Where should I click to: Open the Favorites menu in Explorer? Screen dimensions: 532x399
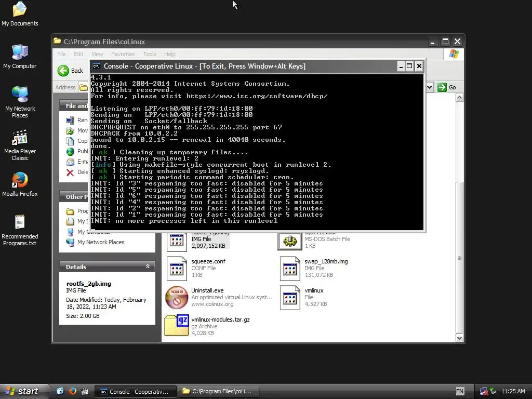(x=123, y=54)
